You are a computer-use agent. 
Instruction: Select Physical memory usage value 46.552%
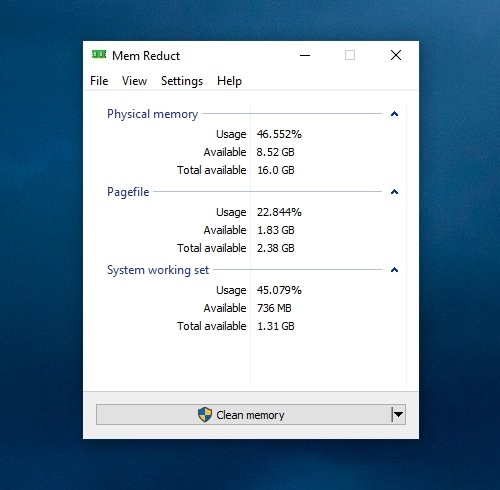(279, 134)
